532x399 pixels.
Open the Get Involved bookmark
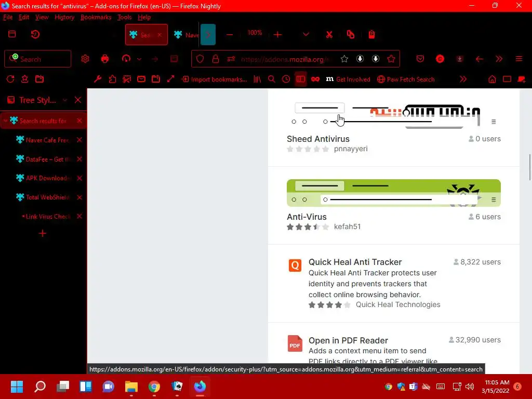348,79
